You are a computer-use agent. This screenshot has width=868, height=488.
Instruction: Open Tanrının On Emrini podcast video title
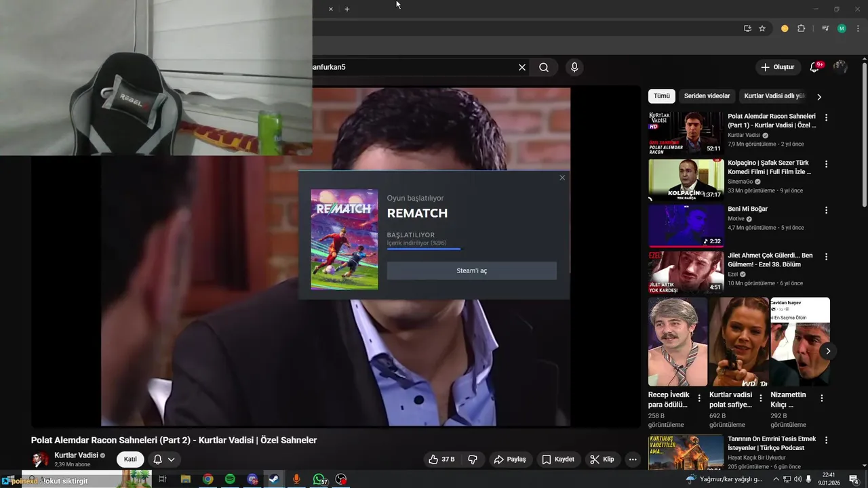(x=772, y=443)
